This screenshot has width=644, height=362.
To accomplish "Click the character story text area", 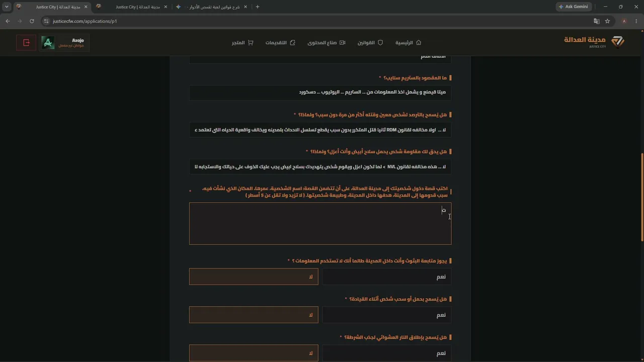I will pos(320,224).
